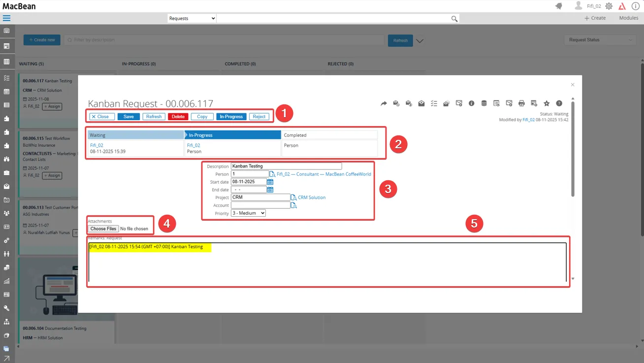644x363 pixels.
Task: Print the Kanban request using the printer icon
Action: click(521, 103)
